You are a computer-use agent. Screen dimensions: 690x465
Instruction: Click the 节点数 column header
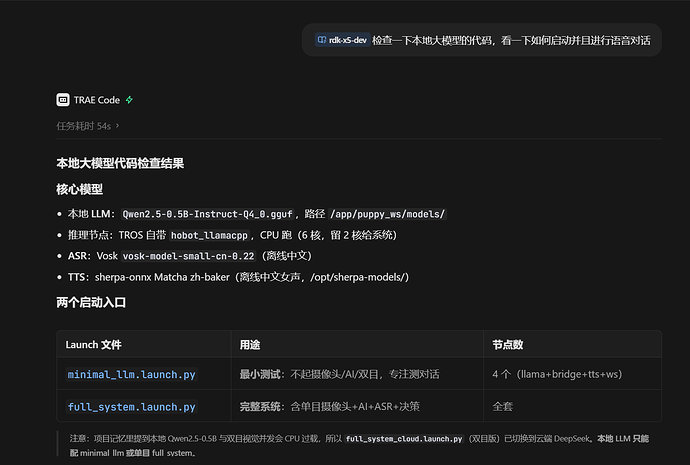507,344
